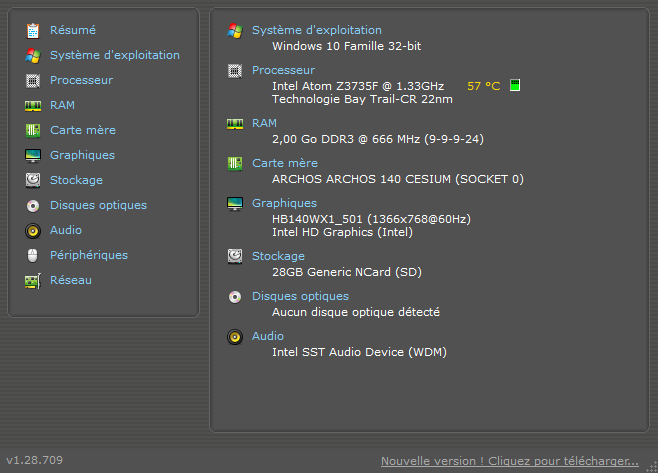Click the hard drive icon in summary panel
The image size is (658, 473).
click(235, 256)
